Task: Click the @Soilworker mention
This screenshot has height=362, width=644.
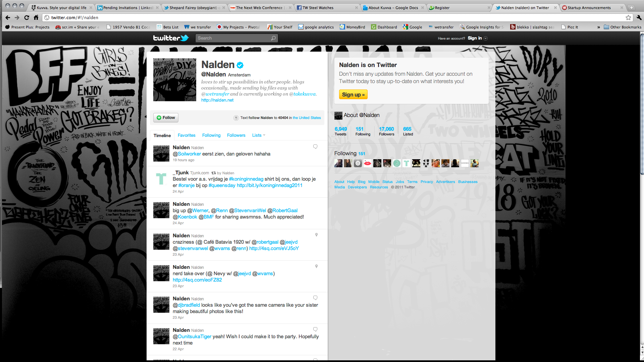Action: (187, 154)
